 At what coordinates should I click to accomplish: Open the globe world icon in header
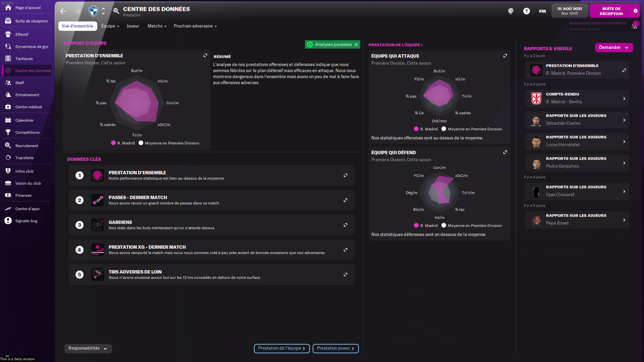pyautogui.click(x=511, y=11)
